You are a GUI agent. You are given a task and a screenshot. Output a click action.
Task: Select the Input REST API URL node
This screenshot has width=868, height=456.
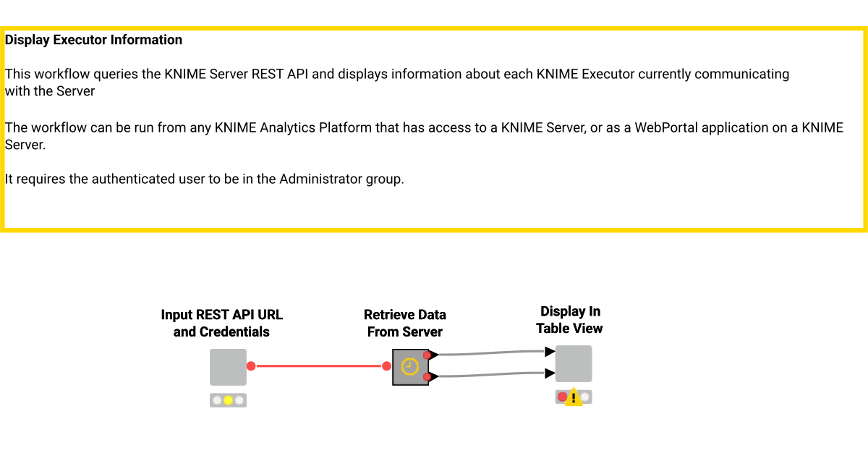228,366
